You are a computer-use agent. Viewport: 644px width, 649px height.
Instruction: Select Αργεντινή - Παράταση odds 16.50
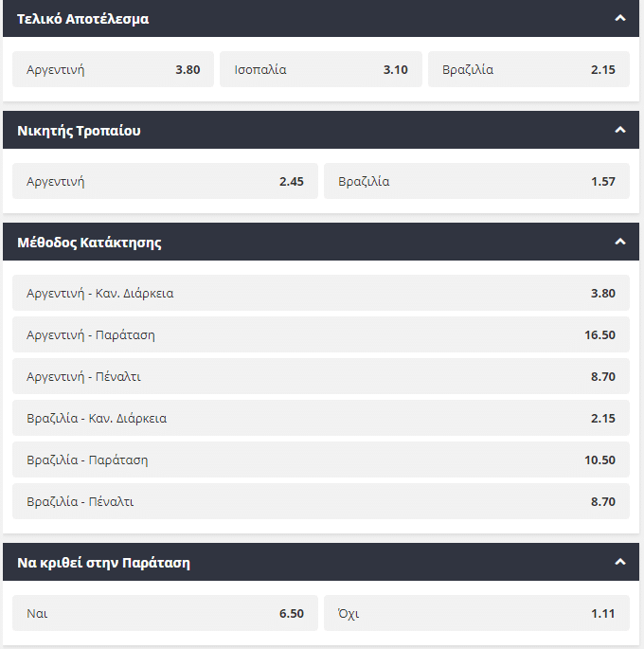(x=321, y=334)
